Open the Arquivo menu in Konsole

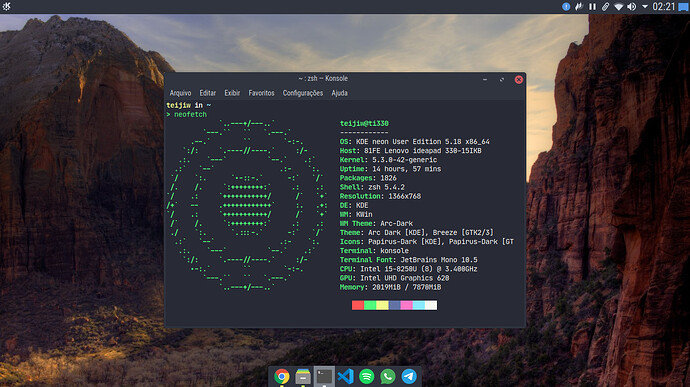(180, 93)
